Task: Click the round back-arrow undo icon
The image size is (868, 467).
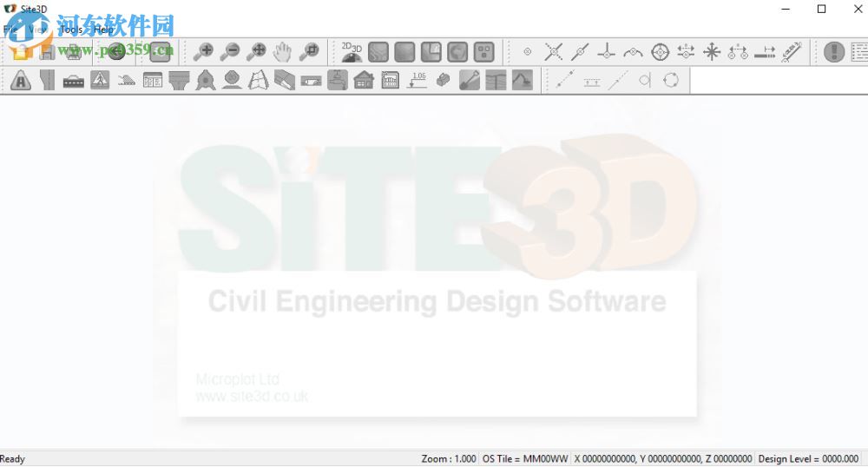Action: coord(116,52)
